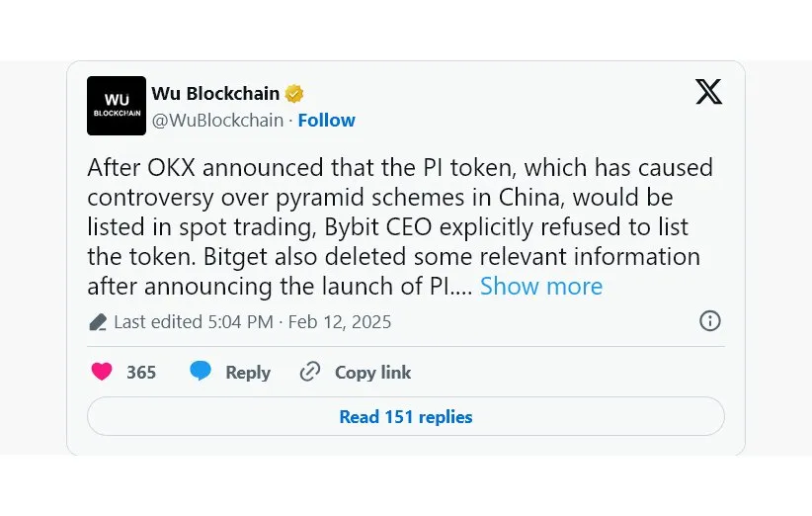Open the Wu Blockchain profile avatar
Screen dimensions: 812x516
[x=117, y=106]
